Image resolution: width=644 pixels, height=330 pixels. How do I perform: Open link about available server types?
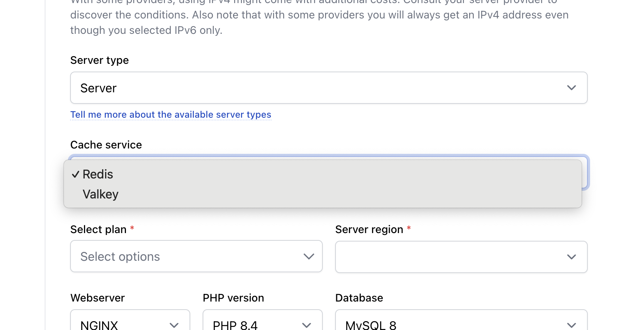click(171, 115)
